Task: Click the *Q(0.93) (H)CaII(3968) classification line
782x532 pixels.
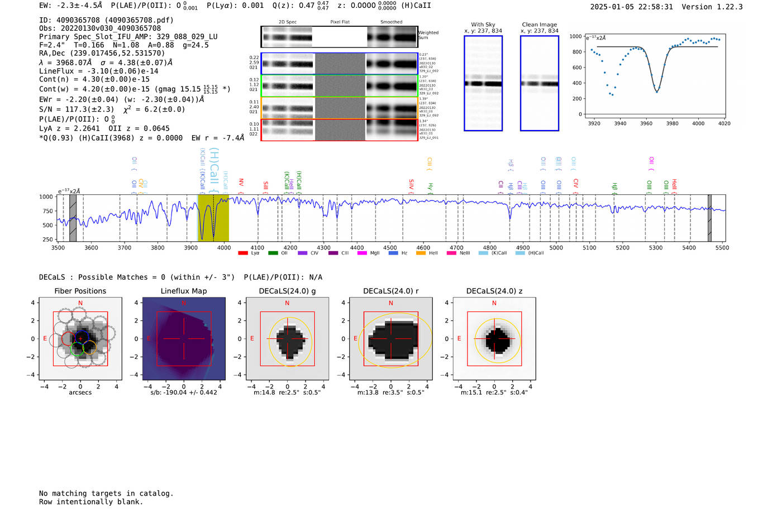Action: (142, 138)
